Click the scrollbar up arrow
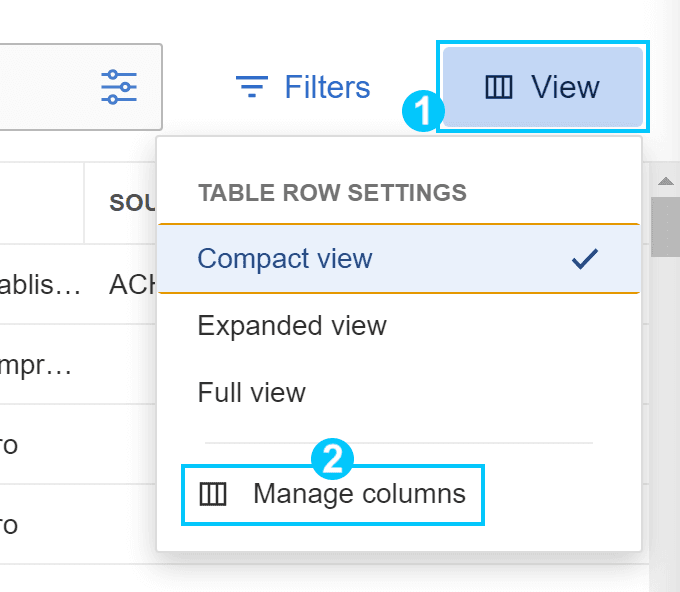The width and height of the screenshot is (680, 592). 666,181
